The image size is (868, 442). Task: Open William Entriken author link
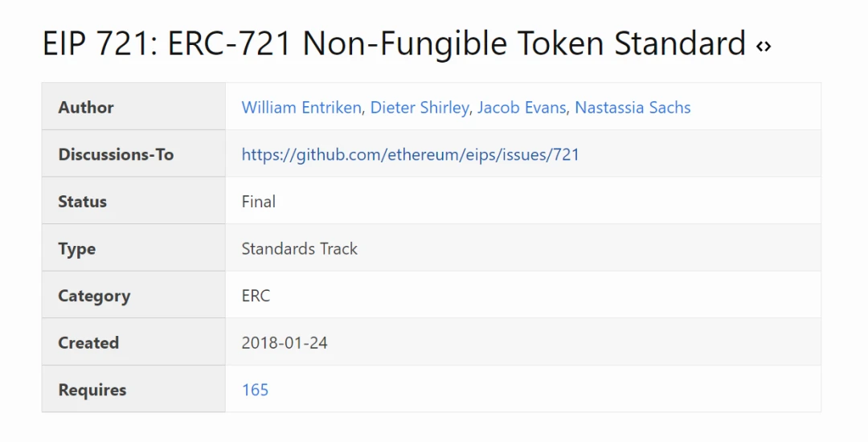tap(301, 108)
